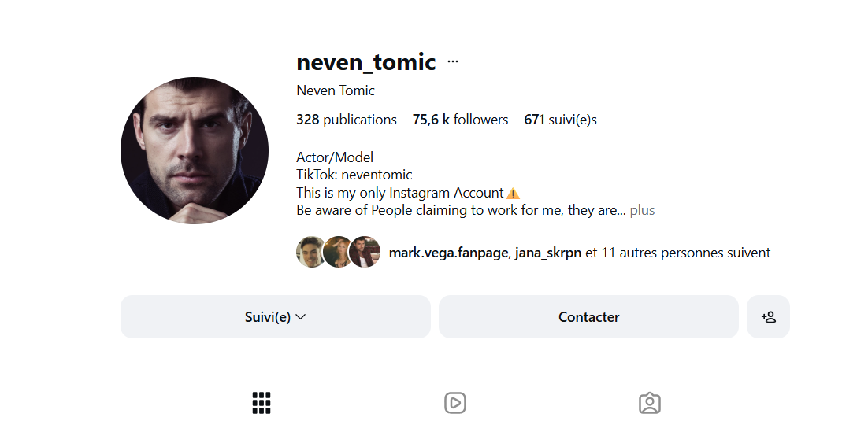868x421 pixels.
Task: Click the neven_tomic username heading
Action: pyautogui.click(x=365, y=61)
